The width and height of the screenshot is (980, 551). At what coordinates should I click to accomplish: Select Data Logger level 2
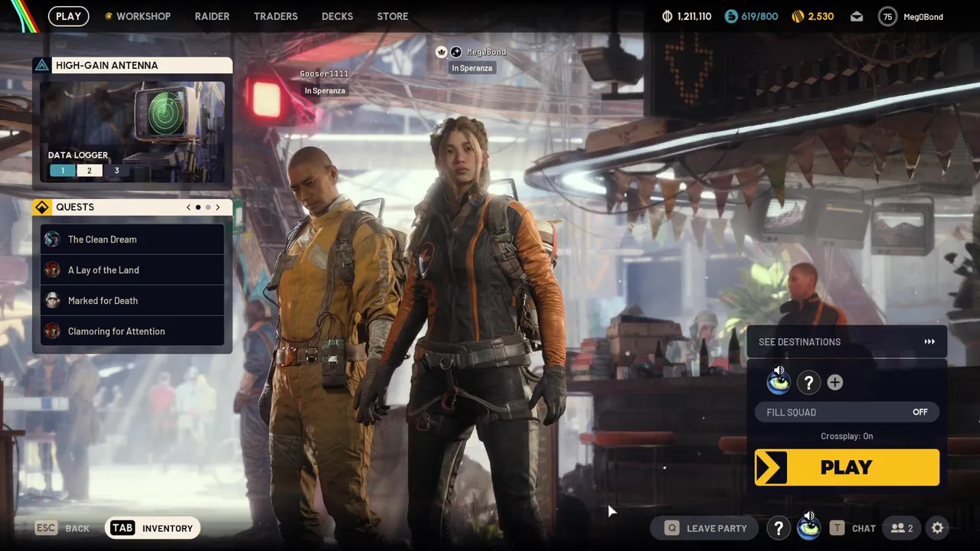click(x=89, y=171)
